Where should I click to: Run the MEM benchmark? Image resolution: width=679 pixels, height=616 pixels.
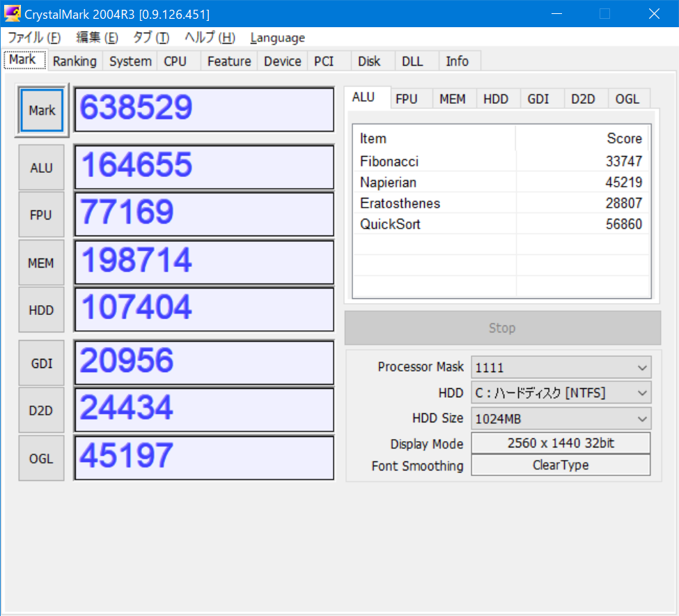tap(41, 263)
